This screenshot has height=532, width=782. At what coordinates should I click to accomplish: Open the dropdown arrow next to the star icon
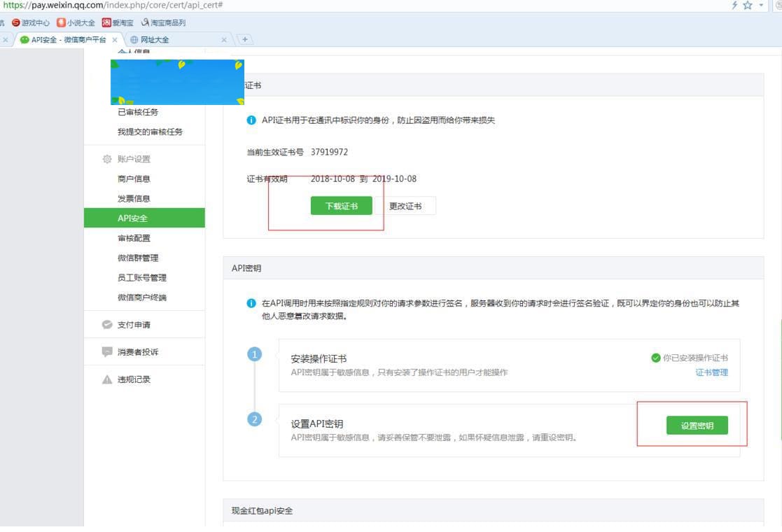click(760, 6)
